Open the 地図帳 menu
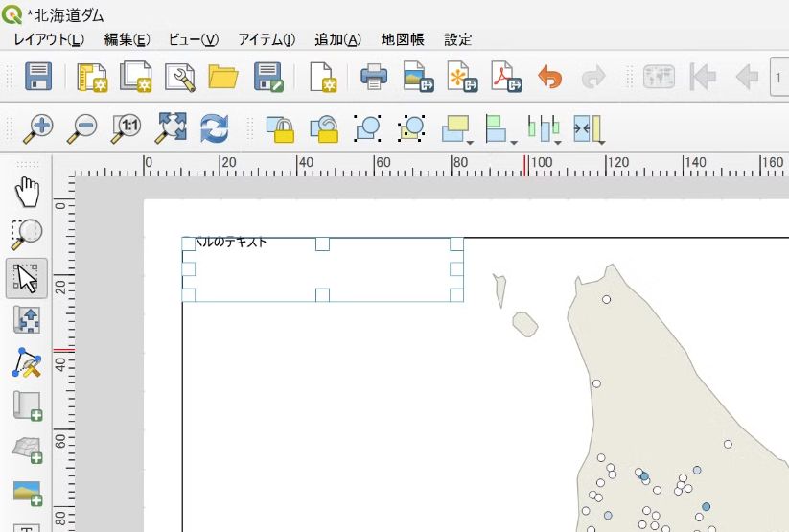 (403, 39)
